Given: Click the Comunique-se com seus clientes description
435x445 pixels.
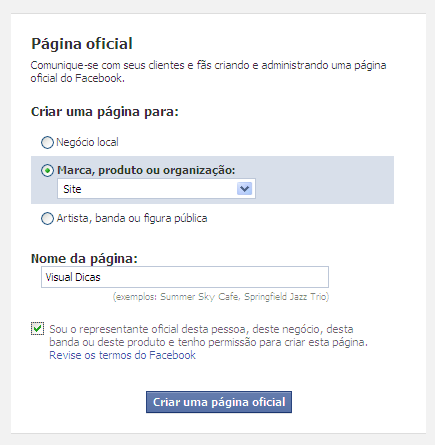Looking at the screenshot, I should point(208,72).
